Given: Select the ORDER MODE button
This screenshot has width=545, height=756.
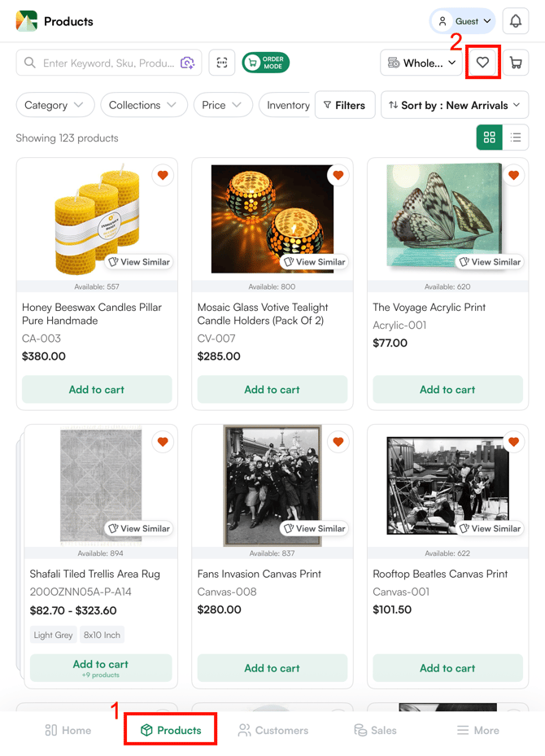Looking at the screenshot, I should 265,63.
